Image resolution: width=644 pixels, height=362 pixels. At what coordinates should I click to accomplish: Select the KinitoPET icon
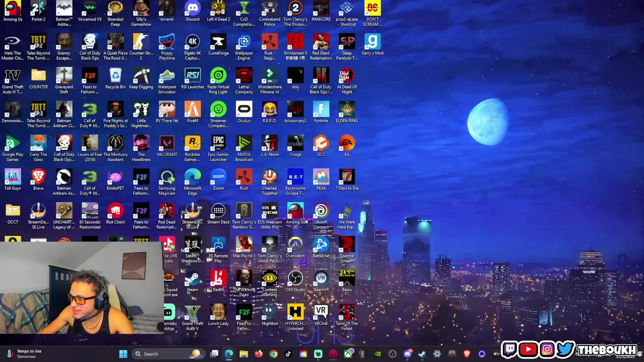coord(115,180)
